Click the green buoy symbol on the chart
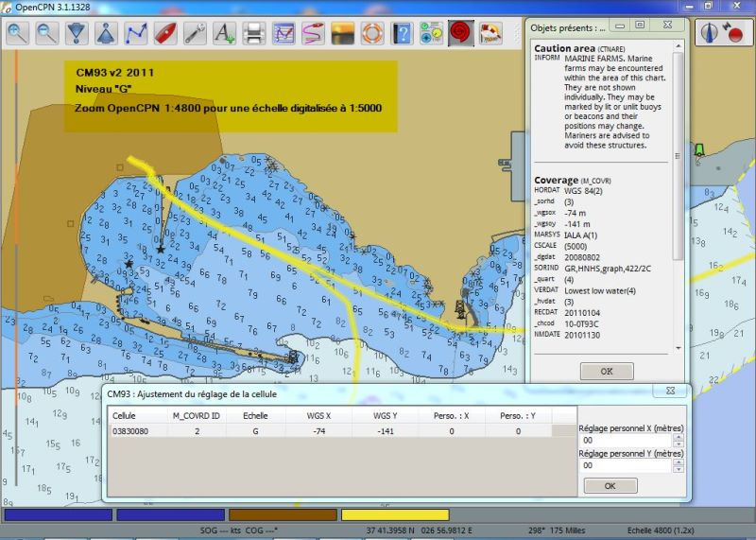Screen dimensions: 756x540 pos(698,150)
